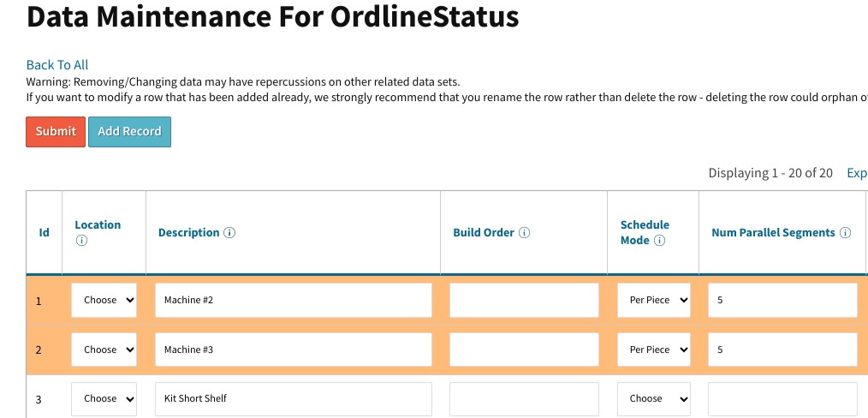
Task: Click Num Parallel Segments field in row 1
Action: pyautogui.click(x=782, y=301)
